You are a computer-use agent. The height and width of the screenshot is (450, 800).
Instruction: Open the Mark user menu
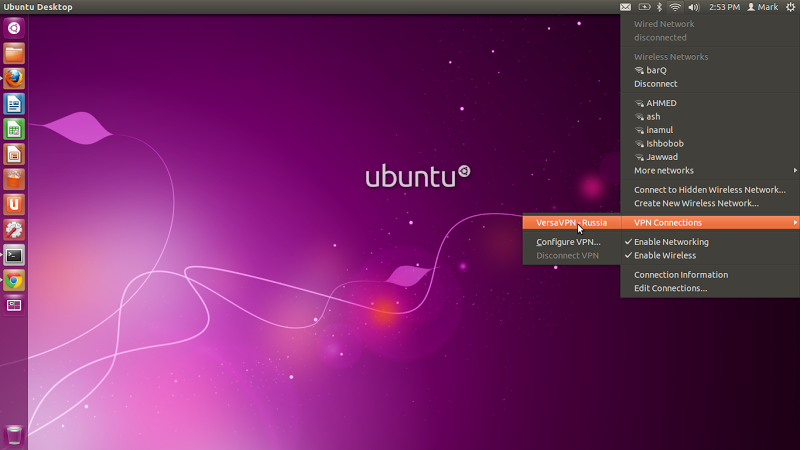763,7
